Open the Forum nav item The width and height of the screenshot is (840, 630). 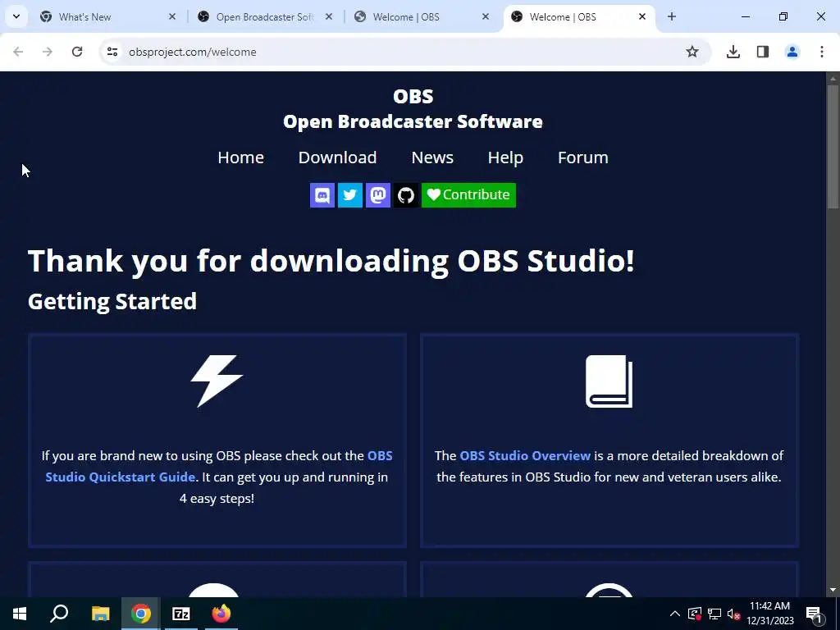[583, 157]
